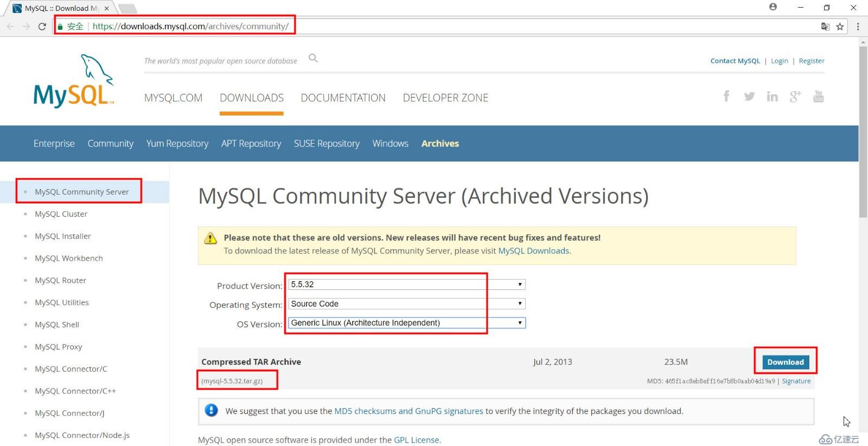Open the APT Repository tab
The image size is (868, 446).
(251, 144)
